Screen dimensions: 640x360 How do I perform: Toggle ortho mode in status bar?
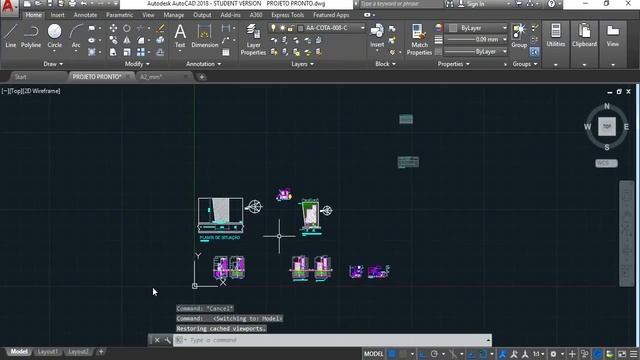(422, 354)
